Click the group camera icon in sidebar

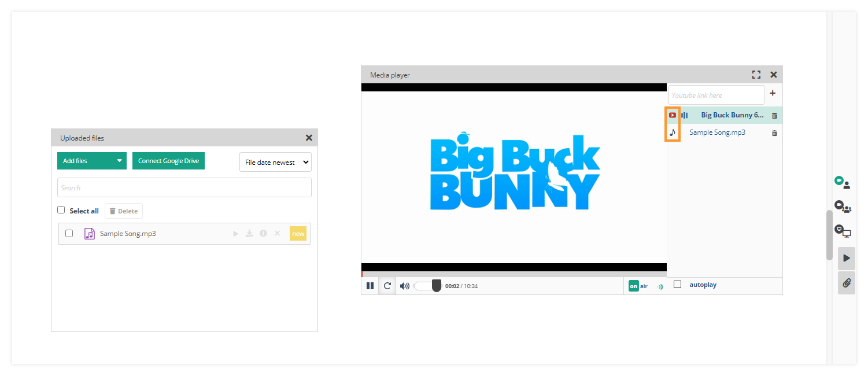843,207
